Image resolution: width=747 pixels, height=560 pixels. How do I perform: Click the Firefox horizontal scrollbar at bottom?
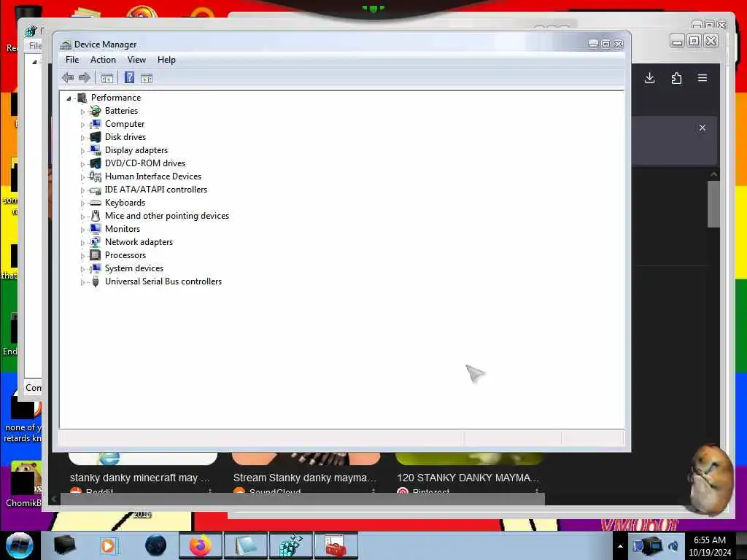pyautogui.click(x=302, y=499)
